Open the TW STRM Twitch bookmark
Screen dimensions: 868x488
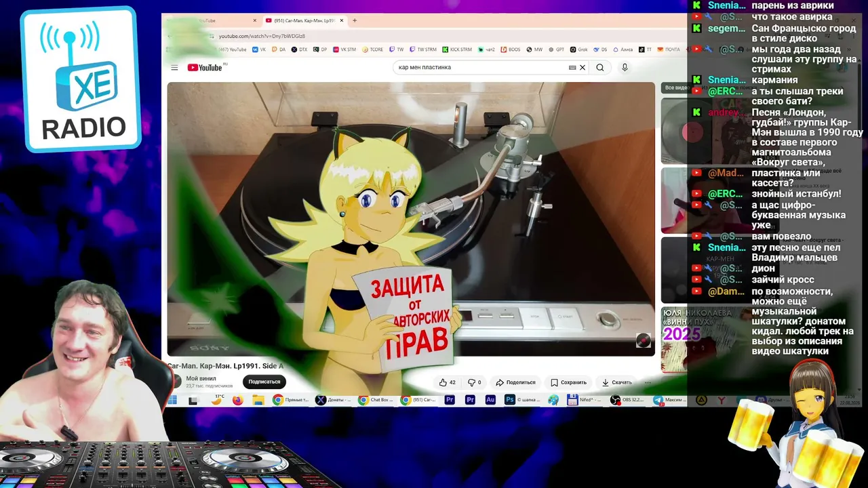point(423,49)
